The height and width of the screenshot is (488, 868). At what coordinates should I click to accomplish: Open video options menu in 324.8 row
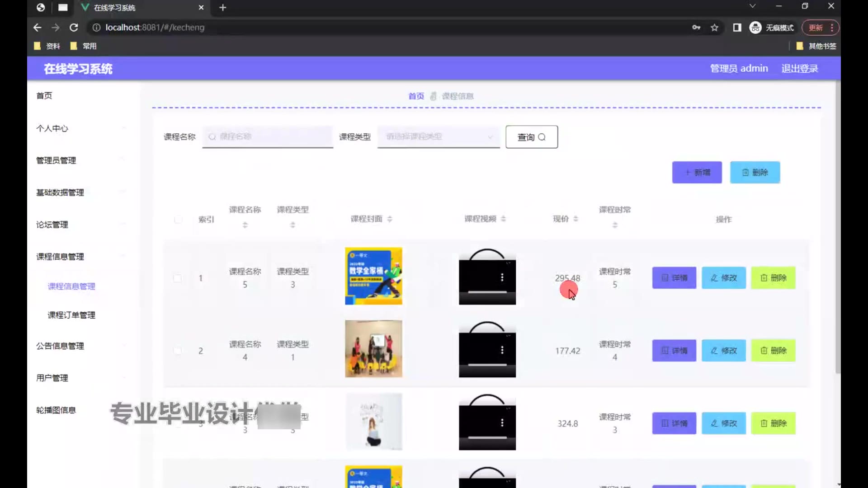point(502,423)
